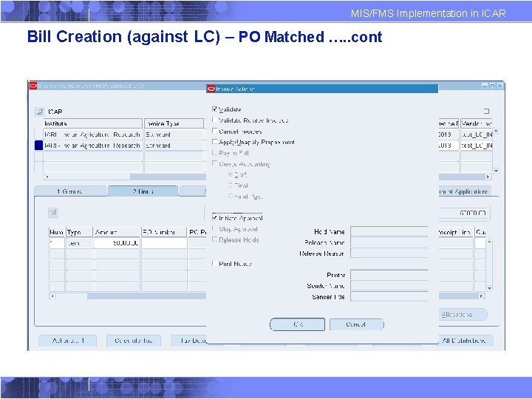Click the down arrow of the invoices vertical scrollbar
532x399 pixels.
click(496, 171)
